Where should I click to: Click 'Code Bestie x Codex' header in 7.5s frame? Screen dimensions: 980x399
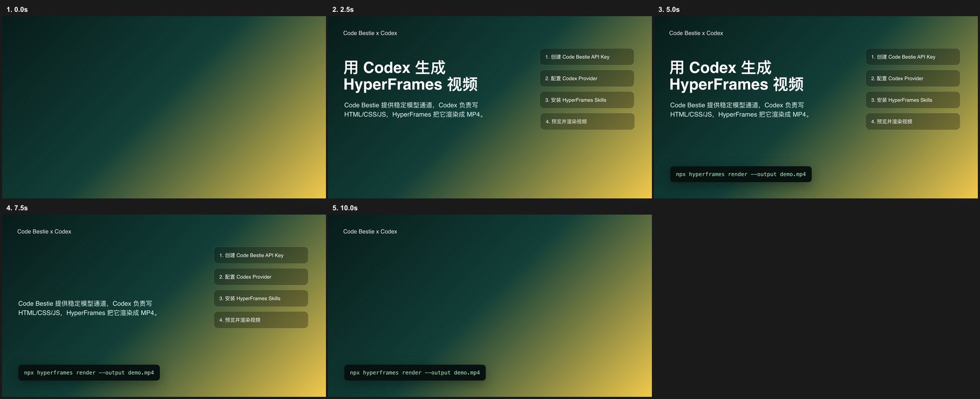point(44,232)
